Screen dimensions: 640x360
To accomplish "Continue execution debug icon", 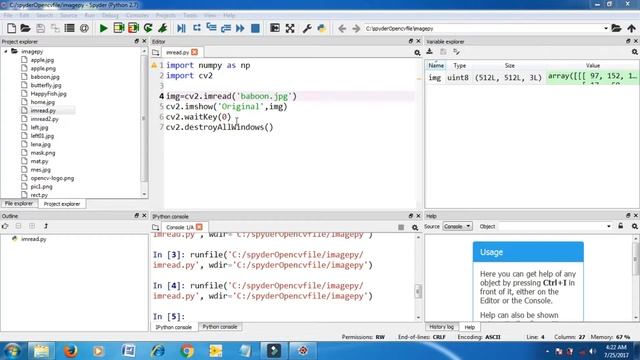I will [240, 28].
